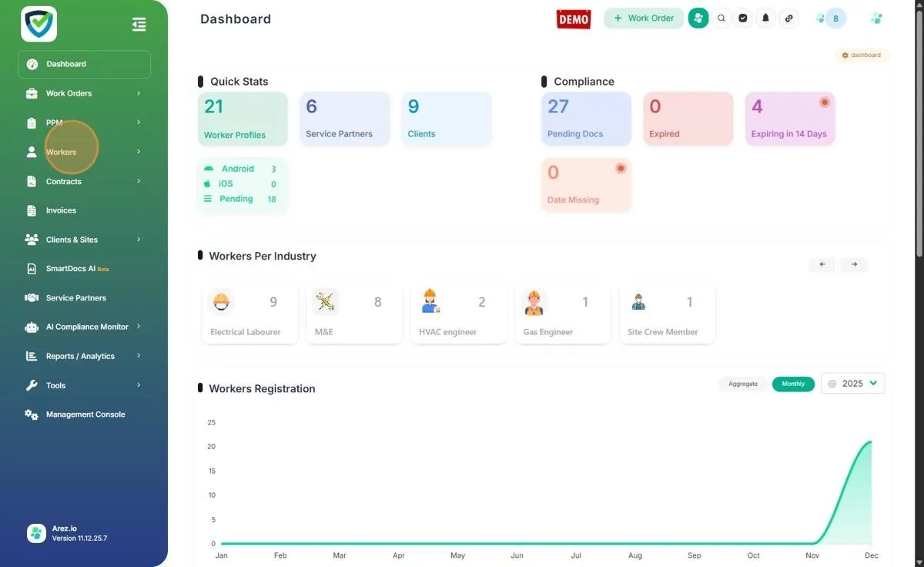Screen dimensions: 924x567
Task: Click the link chain icon in header
Action: tap(788, 18)
